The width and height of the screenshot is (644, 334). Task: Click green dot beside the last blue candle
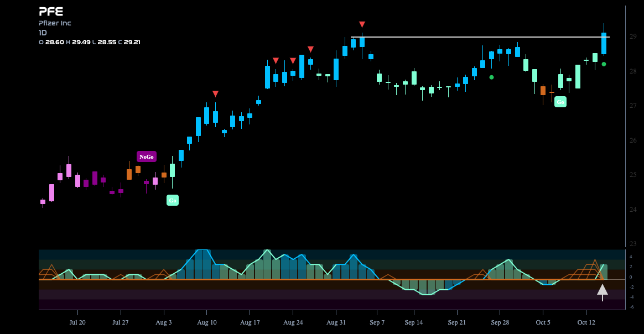(604, 64)
